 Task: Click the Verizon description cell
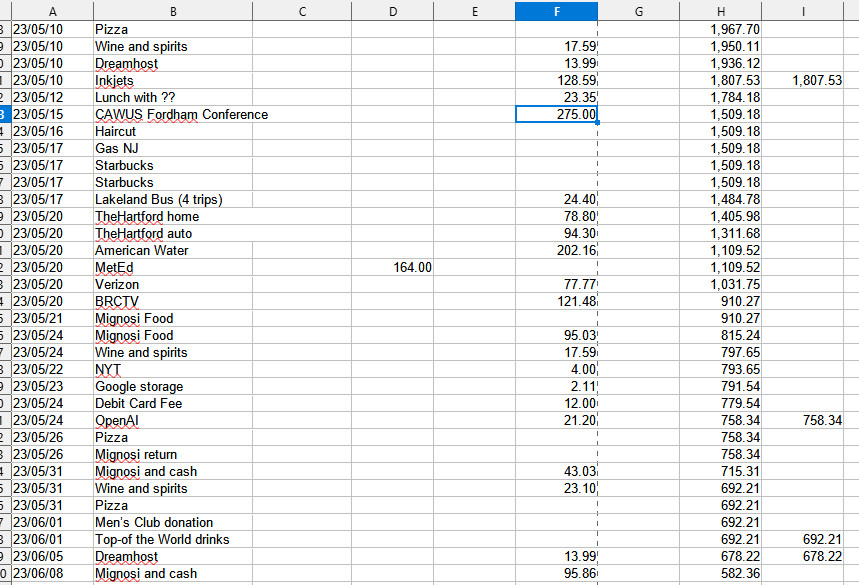tap(173, 284)
